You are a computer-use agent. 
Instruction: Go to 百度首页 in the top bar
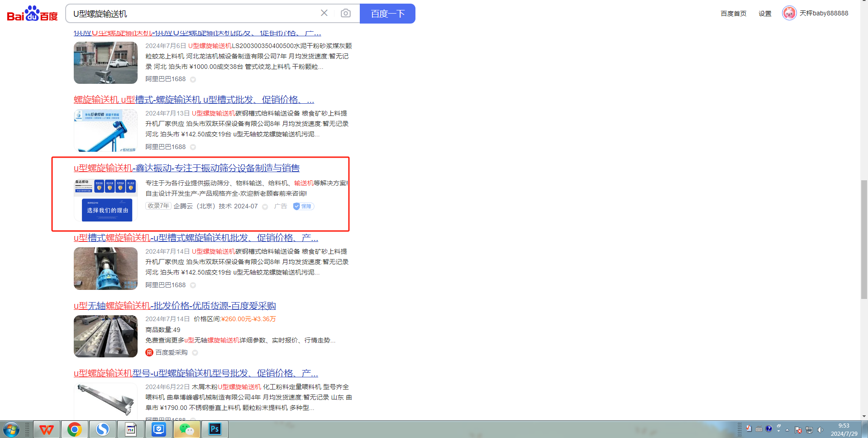(733, 14)
